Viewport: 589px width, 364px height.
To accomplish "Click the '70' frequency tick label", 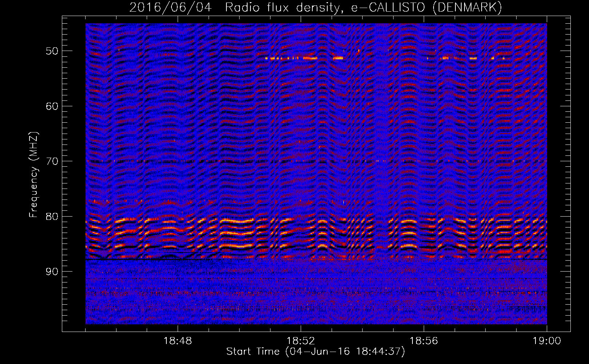I will tap(52, 161).
